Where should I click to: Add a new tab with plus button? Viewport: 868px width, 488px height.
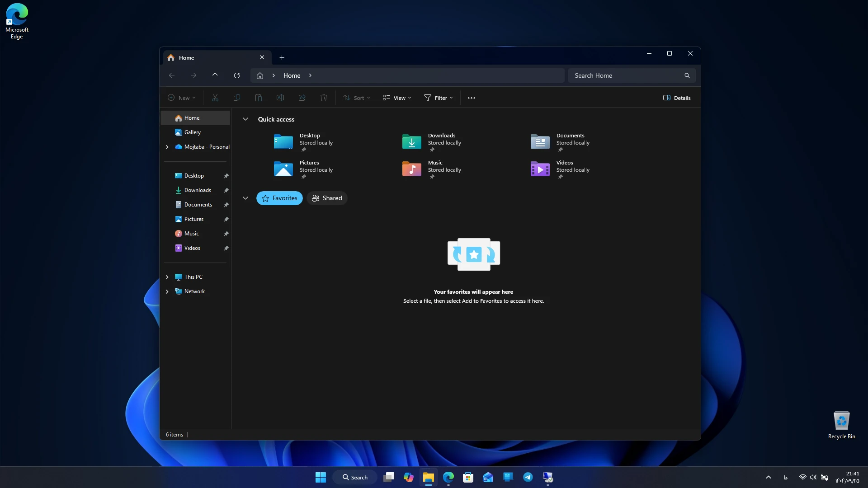[x=282, y=57]
